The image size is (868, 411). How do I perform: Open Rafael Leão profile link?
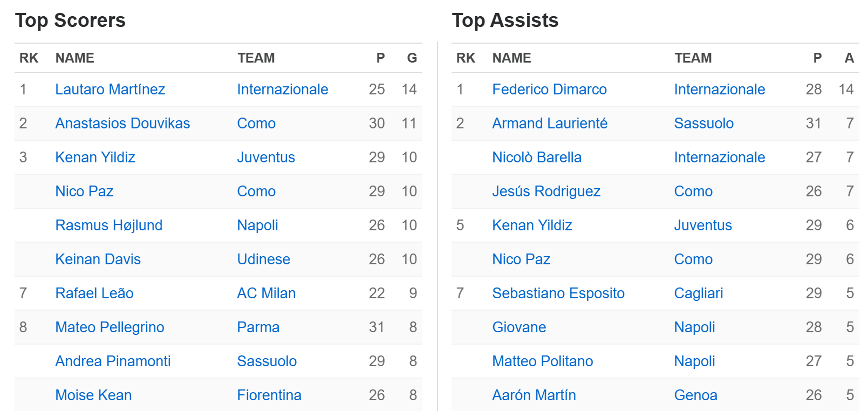(94, 293)
